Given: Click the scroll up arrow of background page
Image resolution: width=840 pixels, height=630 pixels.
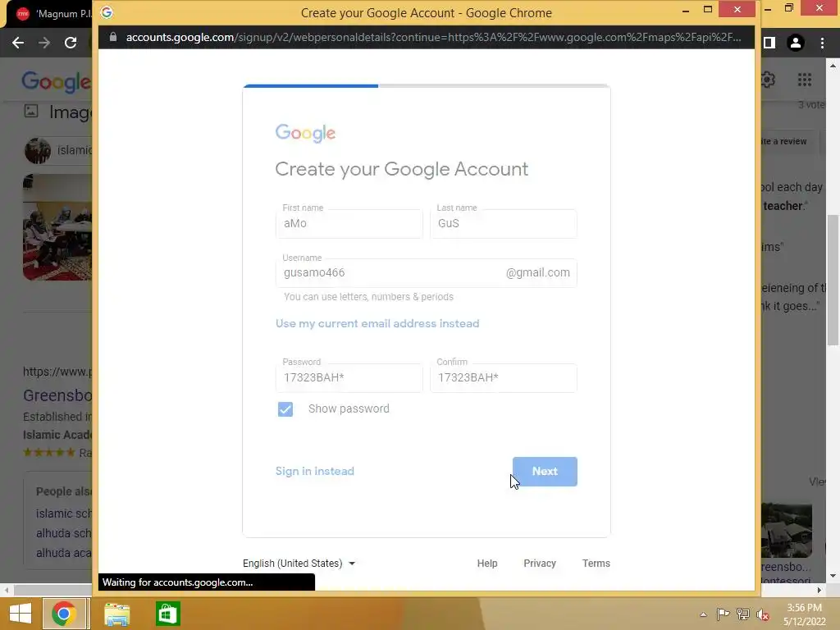Looking at the screenshot, I should [833, 66].
